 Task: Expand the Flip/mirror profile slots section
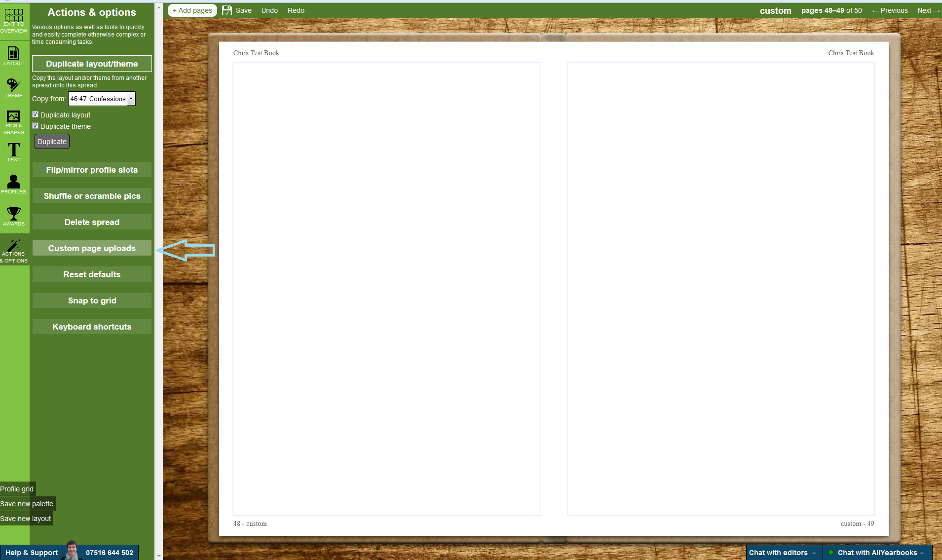tap(92, 170)
